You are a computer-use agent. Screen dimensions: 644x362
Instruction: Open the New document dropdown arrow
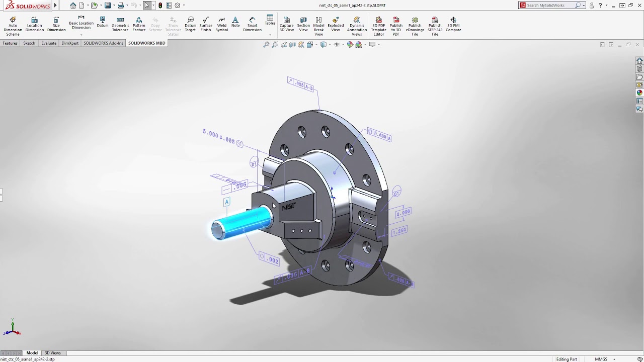pos(87,6)
